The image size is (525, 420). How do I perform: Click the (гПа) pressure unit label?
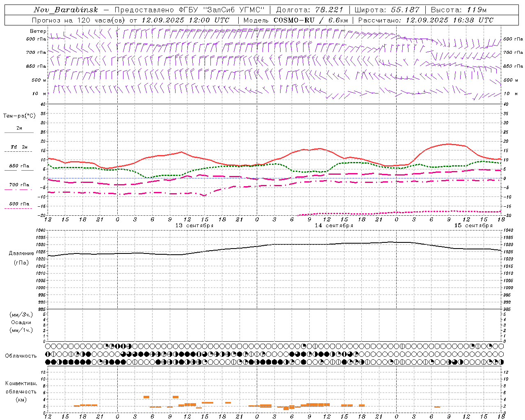tap(21, 263)
